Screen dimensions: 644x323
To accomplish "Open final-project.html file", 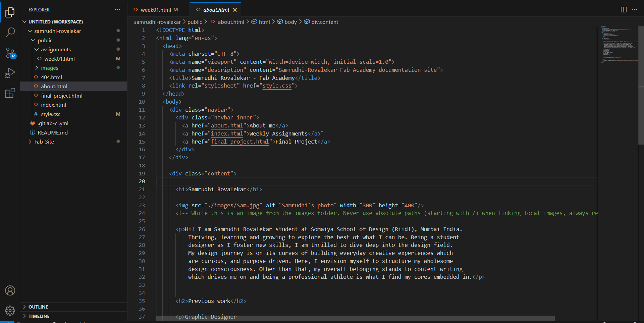I will [62, 96].
